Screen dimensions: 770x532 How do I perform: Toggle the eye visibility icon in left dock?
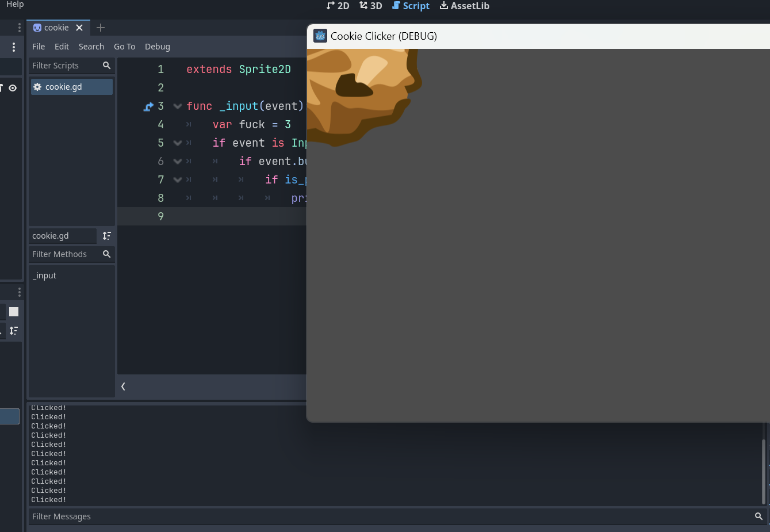point(13,88)
